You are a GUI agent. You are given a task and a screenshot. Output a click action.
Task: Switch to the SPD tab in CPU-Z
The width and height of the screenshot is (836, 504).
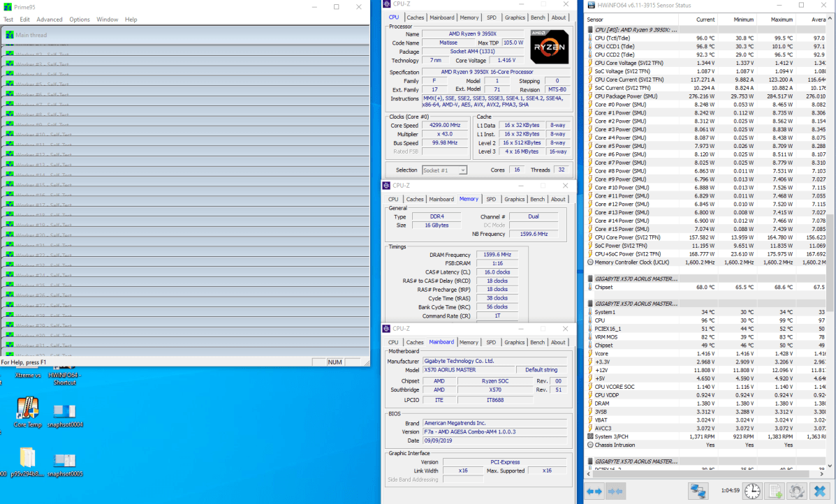pyautogui.click(x=491, y=17)
